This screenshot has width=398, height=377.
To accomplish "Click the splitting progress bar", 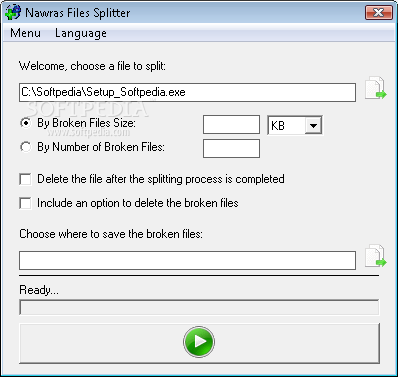I will click(199, 307).
